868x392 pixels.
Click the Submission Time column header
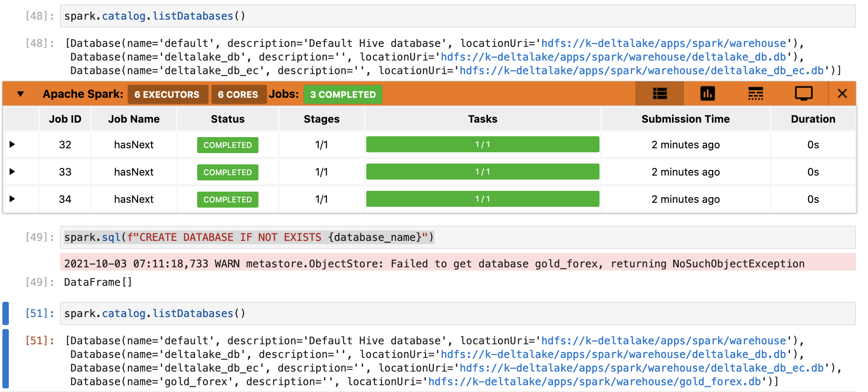(686, 119)
